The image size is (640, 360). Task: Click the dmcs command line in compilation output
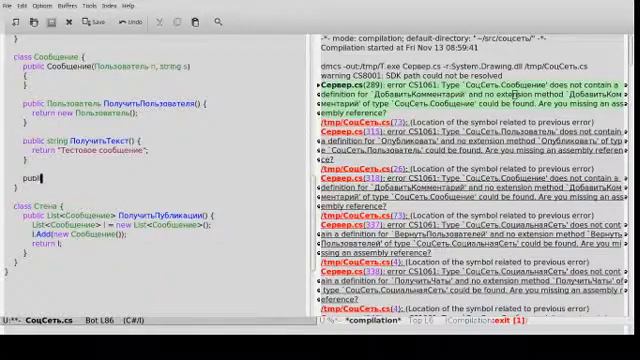pyautogui.click(x=454, y=66)
